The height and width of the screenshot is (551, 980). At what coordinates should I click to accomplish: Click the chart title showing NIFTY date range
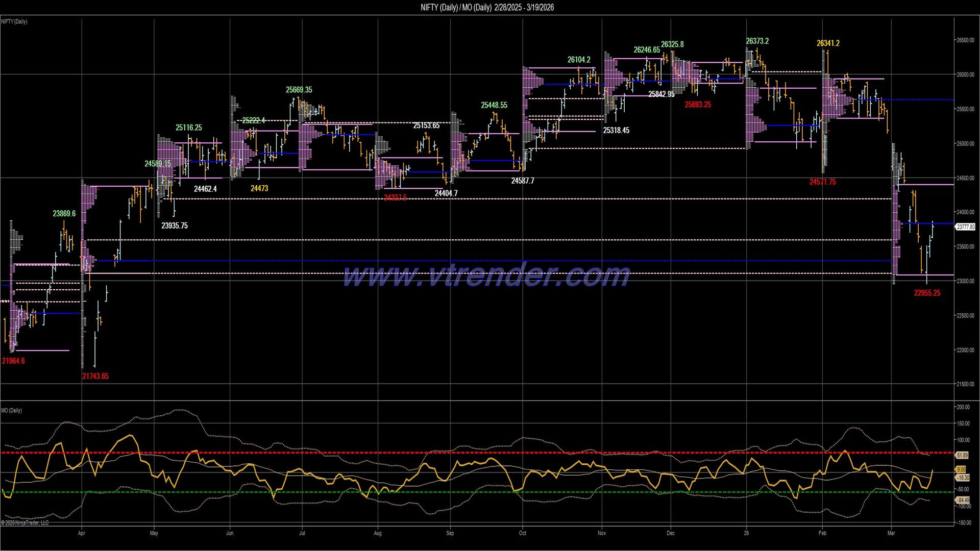pos(487,8)
